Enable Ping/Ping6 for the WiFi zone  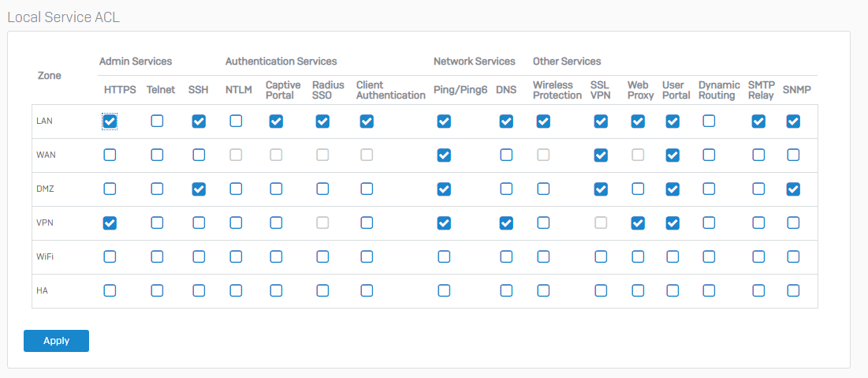[x=443, y=256]
